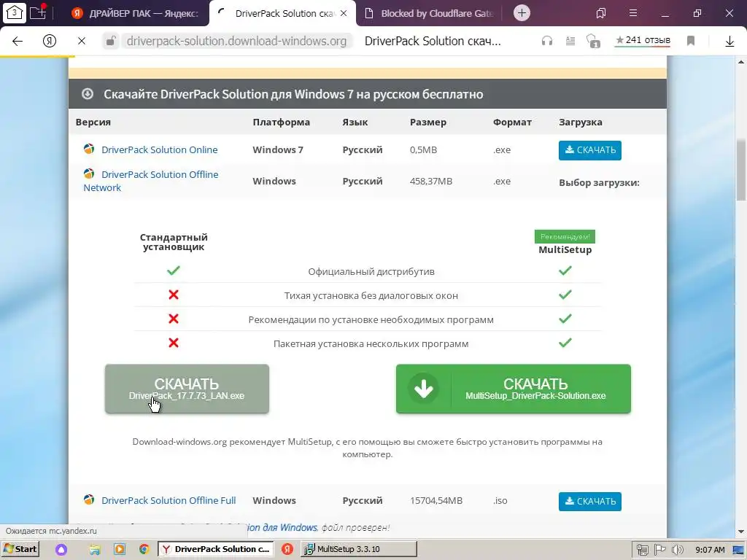Open the 241 отзыв site rating
747x560 pixels.
643,41
